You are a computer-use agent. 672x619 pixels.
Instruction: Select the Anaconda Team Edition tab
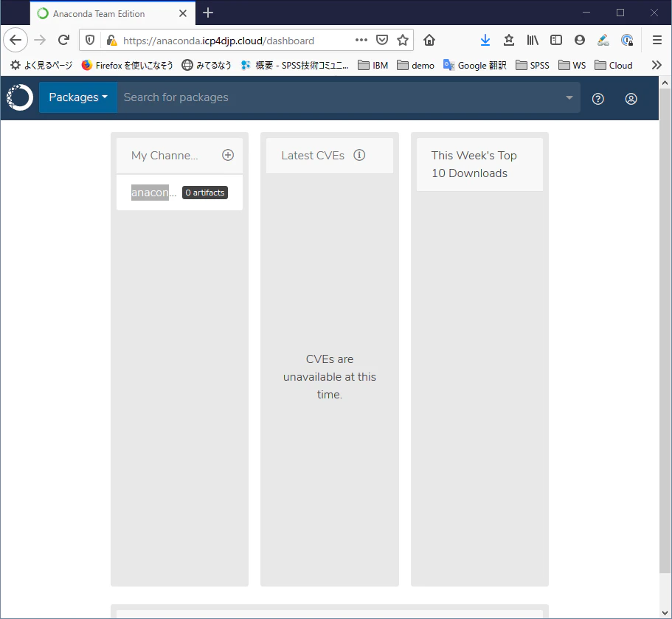(113, 14)
